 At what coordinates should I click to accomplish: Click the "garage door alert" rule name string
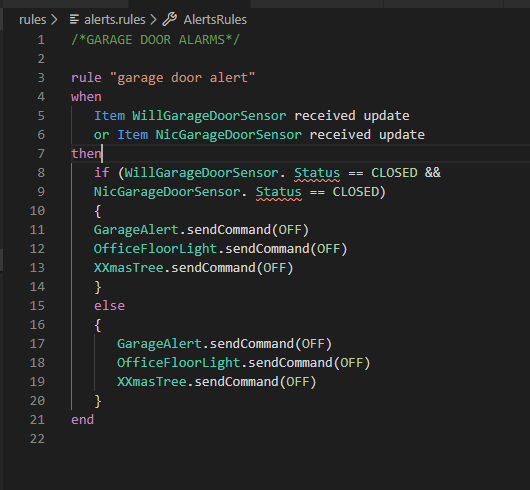[183, 78]
